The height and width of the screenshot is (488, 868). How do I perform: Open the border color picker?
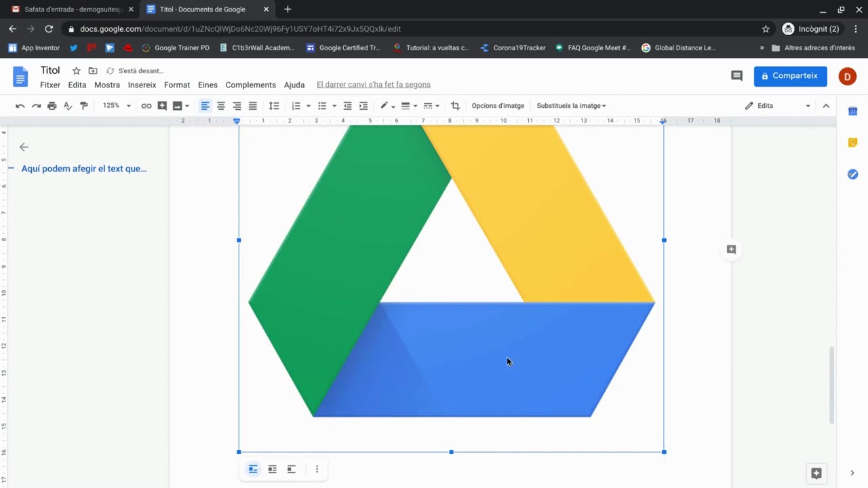pyautogui.click(x=387, y=106)
